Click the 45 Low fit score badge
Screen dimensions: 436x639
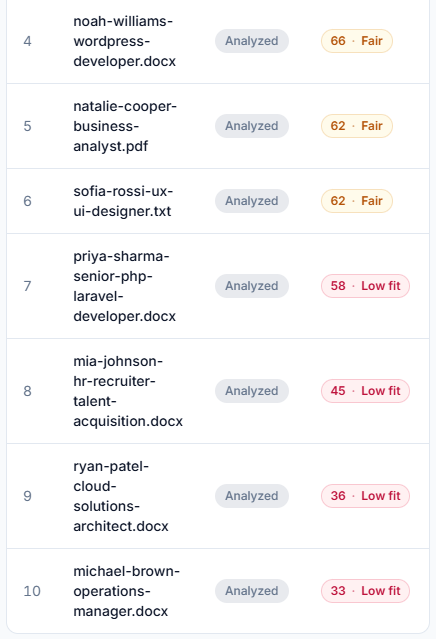[x=365, y=391]
